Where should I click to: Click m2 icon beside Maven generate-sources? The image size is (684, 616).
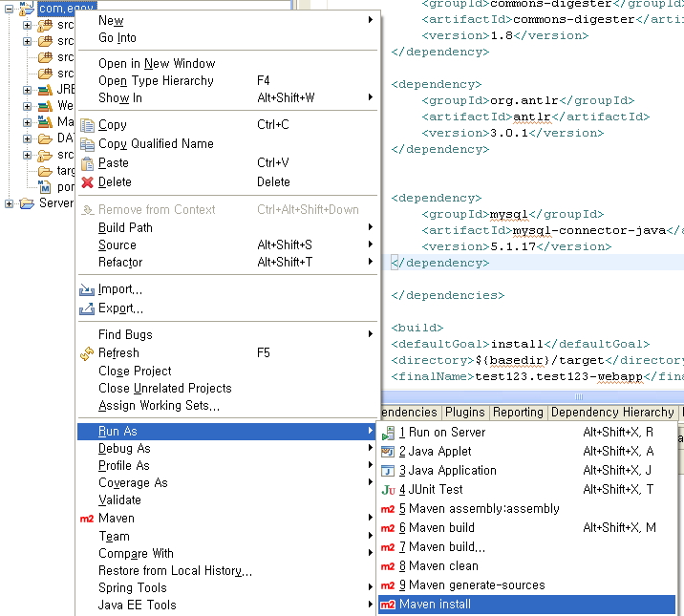[x=388, y=586]
